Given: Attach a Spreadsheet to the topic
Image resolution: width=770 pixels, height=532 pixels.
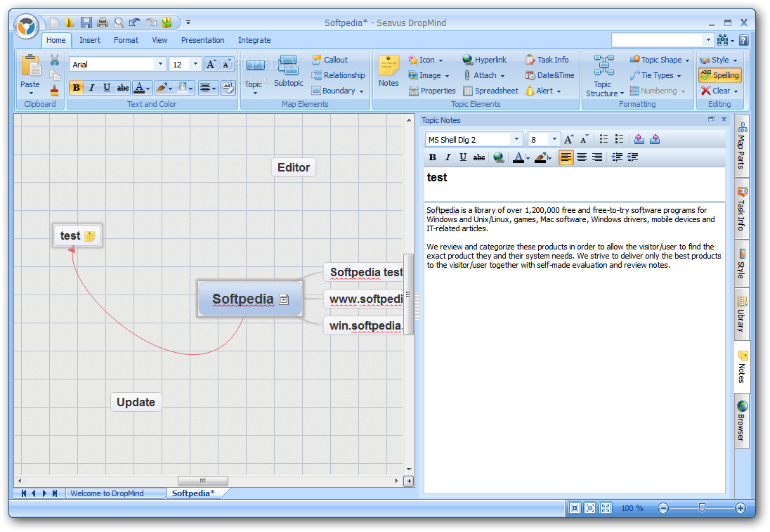Looking at the screenshot, I should click(x=490, y=91).
